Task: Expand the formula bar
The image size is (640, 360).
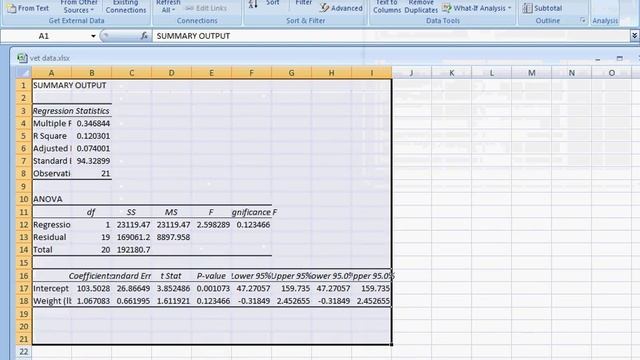Action: coord(634,36)
